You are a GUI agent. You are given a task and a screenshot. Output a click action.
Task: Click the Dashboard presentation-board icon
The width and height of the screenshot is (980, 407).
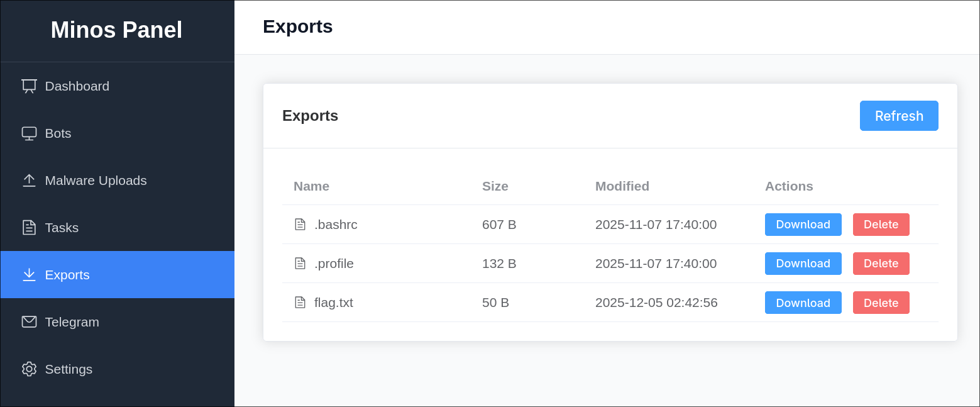tap(29, 86)
